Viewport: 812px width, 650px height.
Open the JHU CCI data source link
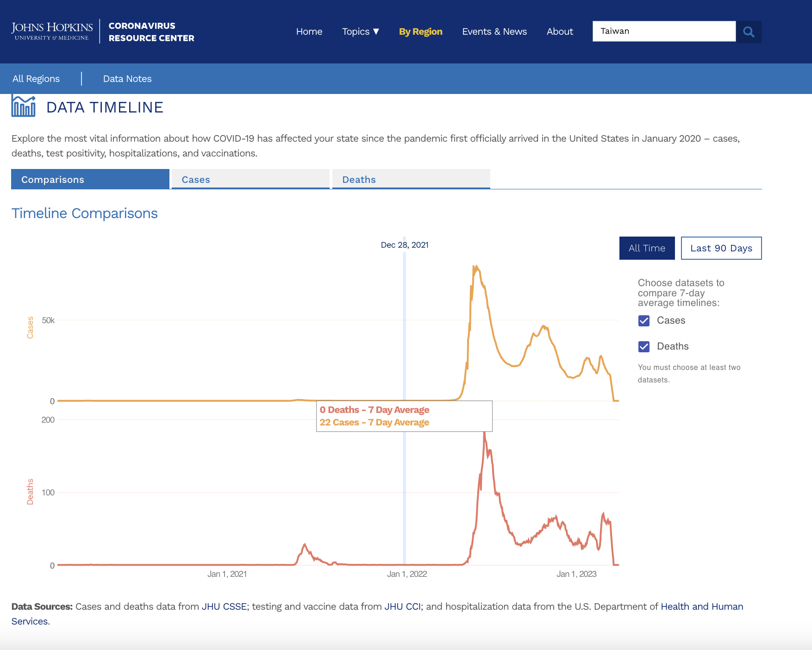402,606
